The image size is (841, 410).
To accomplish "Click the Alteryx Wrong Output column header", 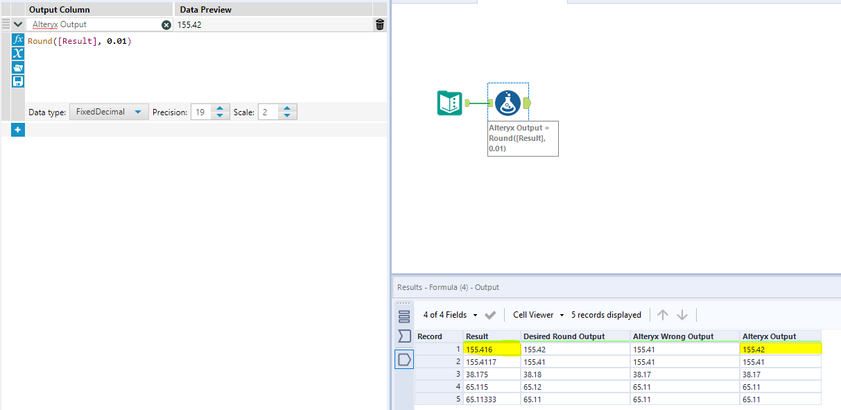I will tap(685, 336).
